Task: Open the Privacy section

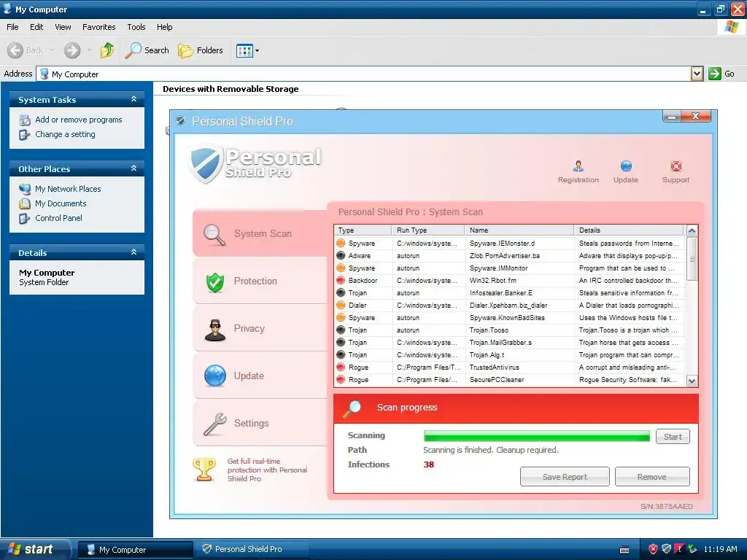Action: 260,329
